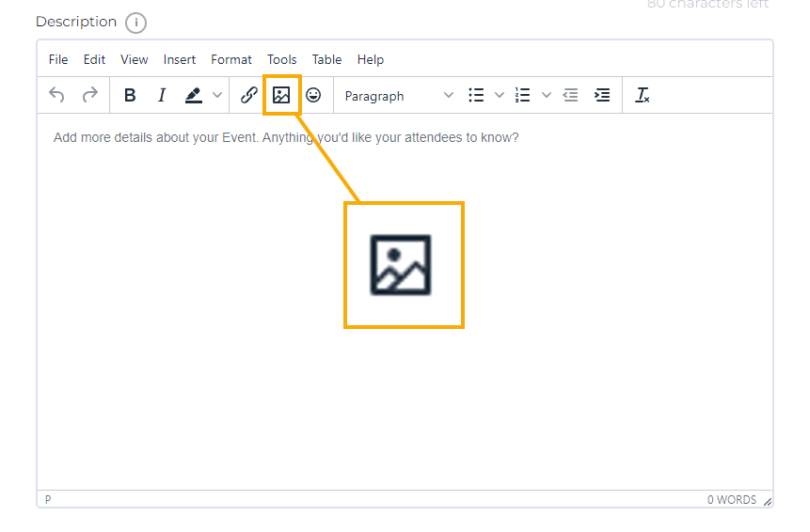This screenshot has height=532, width=810.
Task: Toggle Bold formatting
Action: click(130, 95)
